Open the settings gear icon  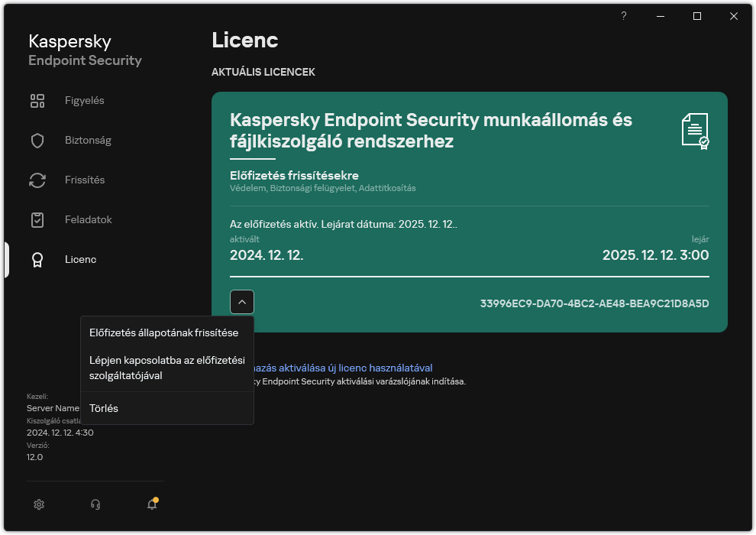39,504
